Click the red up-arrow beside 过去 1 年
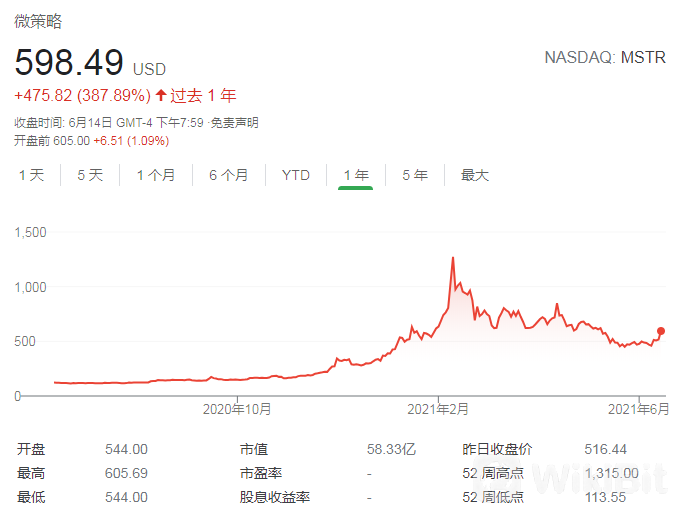Viewport: 683px width, 521px height. [x=161, y=95]
